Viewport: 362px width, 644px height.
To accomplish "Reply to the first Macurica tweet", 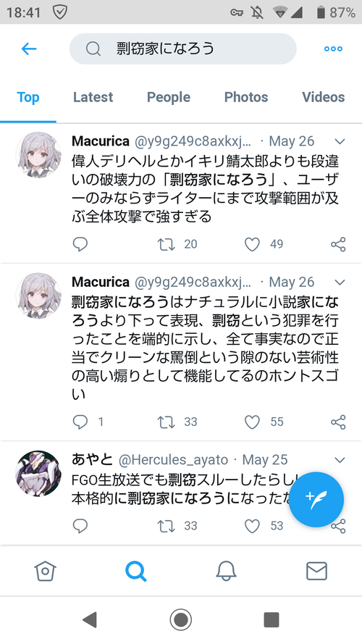I will coord(80,244).
